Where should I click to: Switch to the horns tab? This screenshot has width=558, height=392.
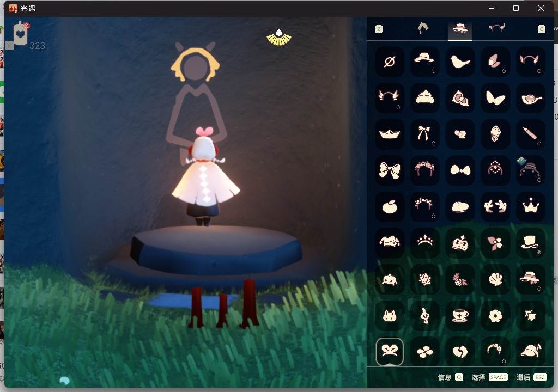point(497,28)
